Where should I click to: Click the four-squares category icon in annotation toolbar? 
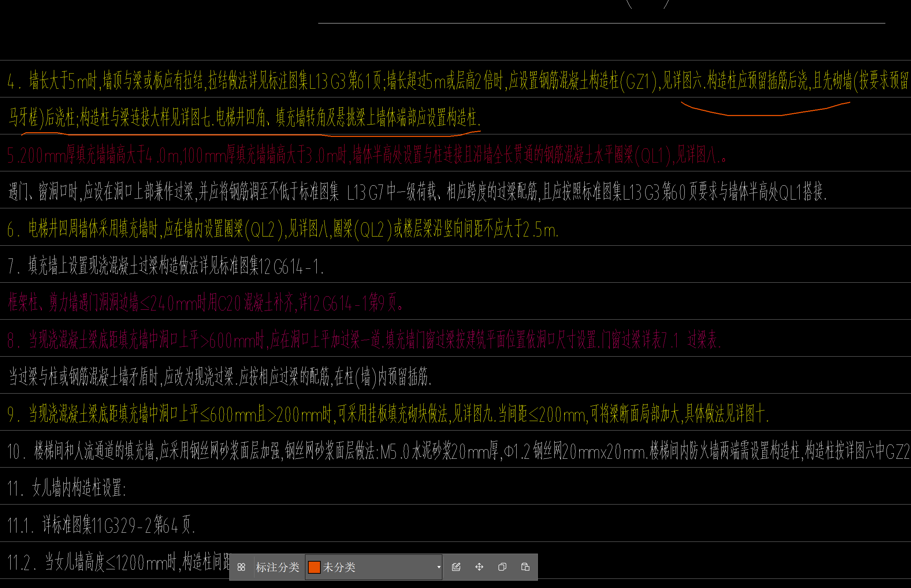241,567
